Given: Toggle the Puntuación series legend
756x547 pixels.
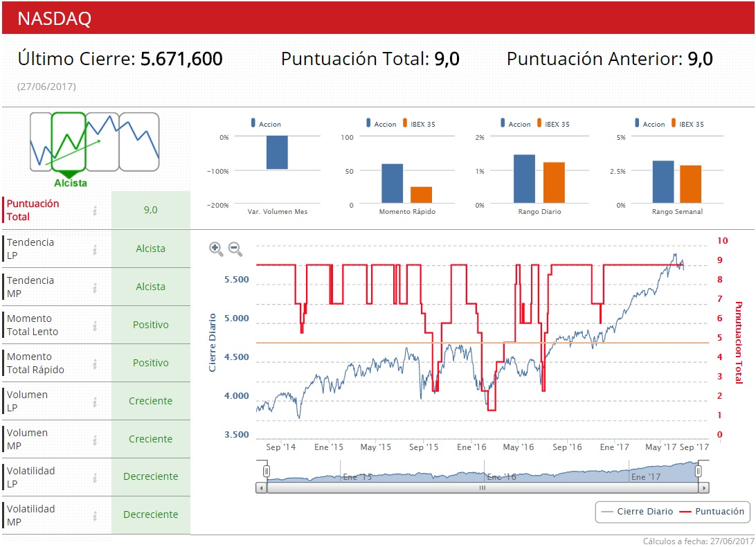Looking at the screenshot, I should point(712,511).
